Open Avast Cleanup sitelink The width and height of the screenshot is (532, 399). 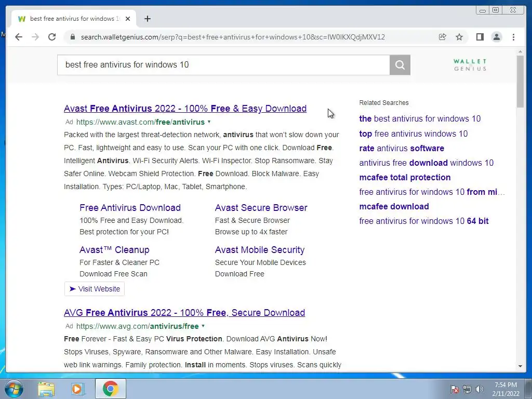point(114,250)
